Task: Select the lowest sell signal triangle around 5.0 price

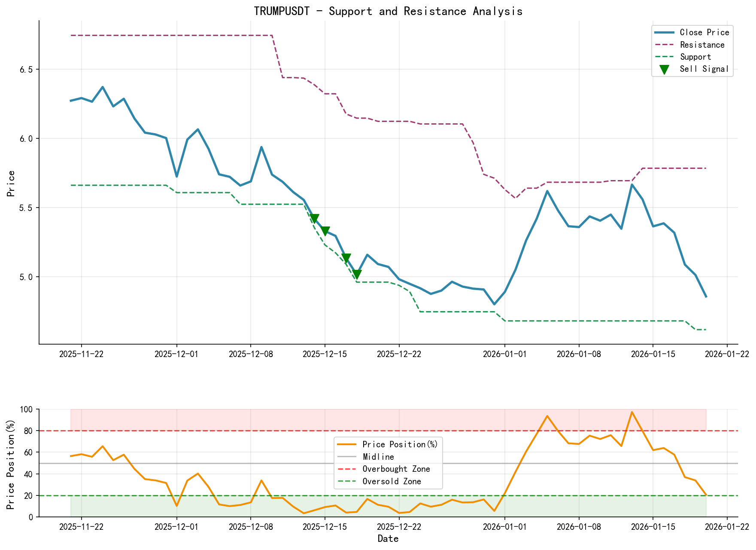Action: 357,273
